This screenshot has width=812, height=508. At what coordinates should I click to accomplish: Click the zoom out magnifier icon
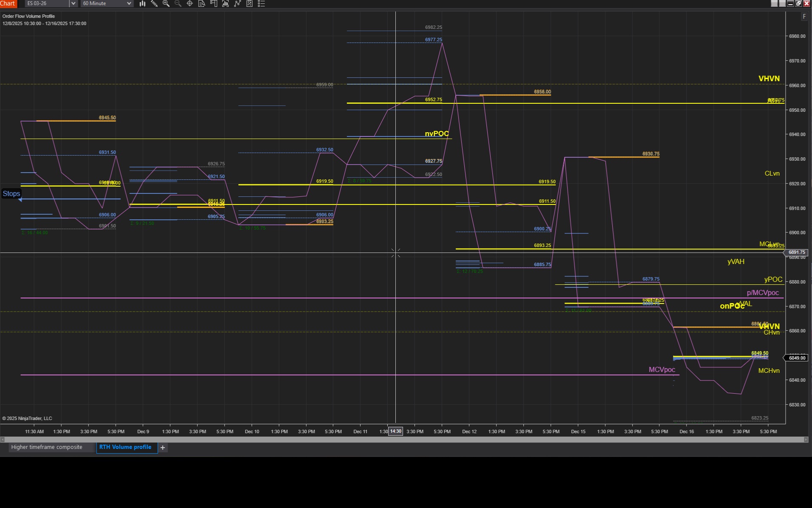point(178,3)
